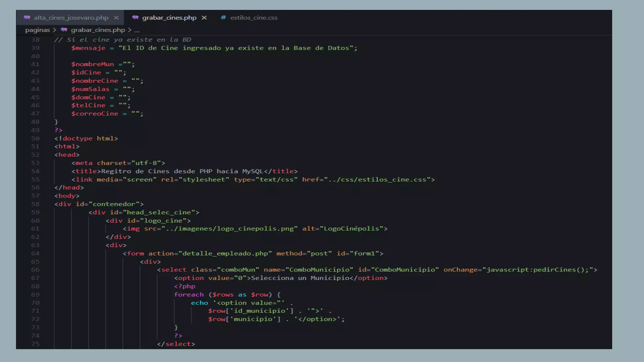Switch to the alta_cines_josevaro.php tab
644x362 pixels.
click(x=71, y=18)
